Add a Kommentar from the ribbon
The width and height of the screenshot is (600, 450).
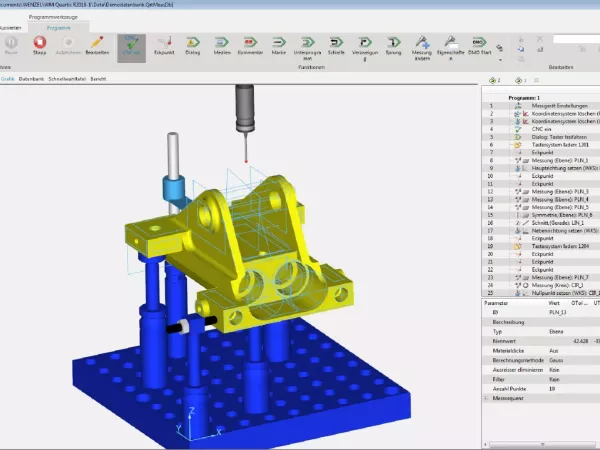pyautogui.click(x=250, y=46)
